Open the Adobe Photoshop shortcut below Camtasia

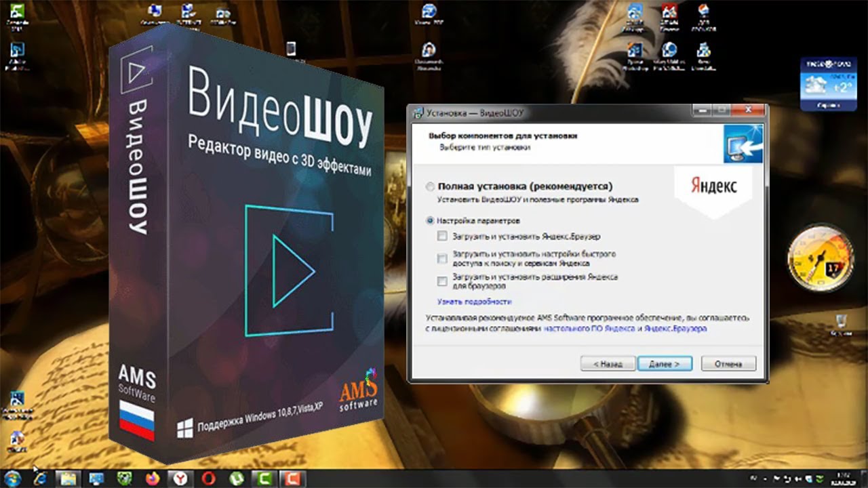16,57
